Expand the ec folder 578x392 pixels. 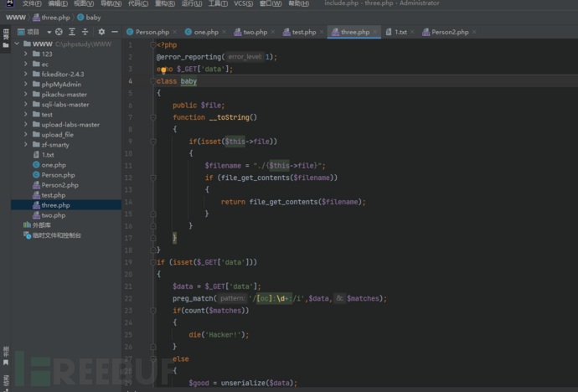pyautogui.click(x=26, y=64)
